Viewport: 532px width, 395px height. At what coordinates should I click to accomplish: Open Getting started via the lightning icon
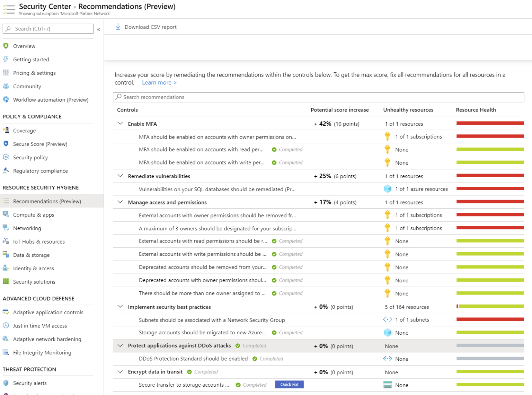coord(6,59)
